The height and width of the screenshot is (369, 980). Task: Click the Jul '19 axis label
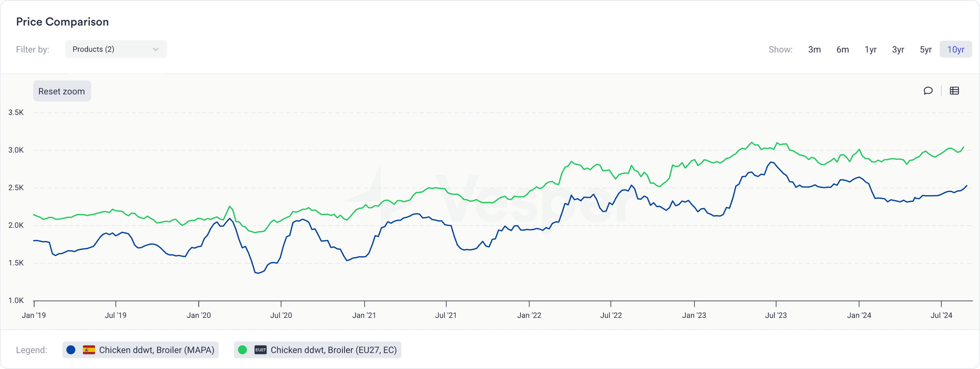tap(116, 315)
